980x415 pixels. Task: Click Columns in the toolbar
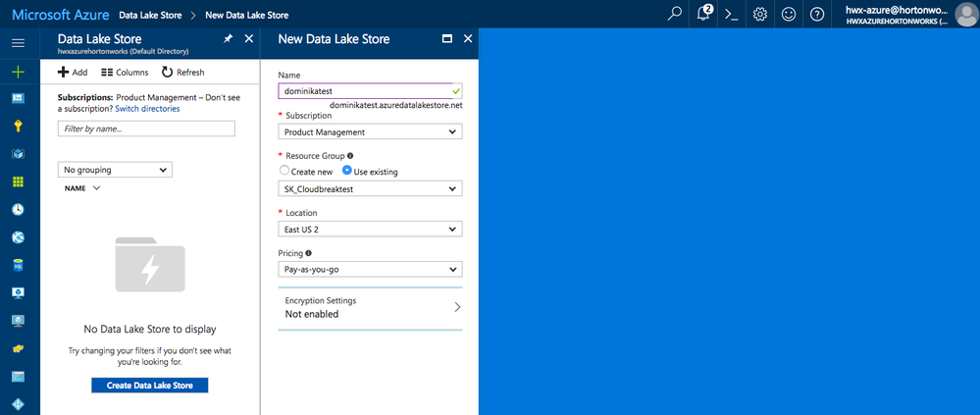(x=125, y=73)
